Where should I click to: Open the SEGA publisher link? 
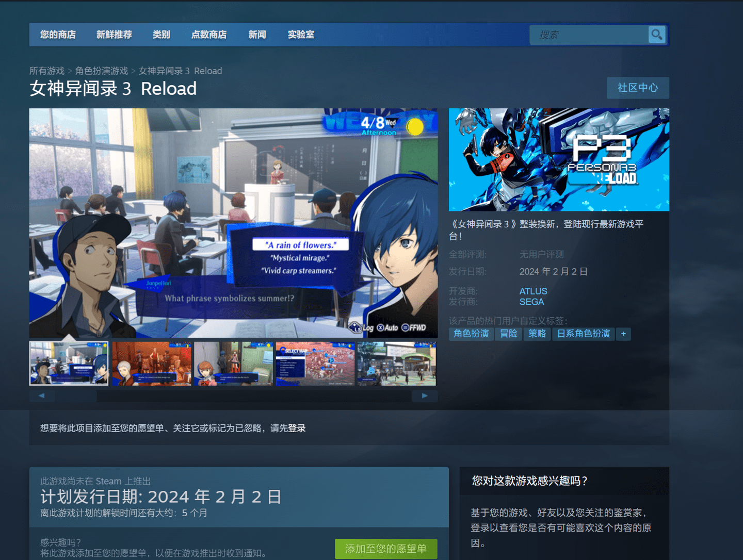[531, 302]
